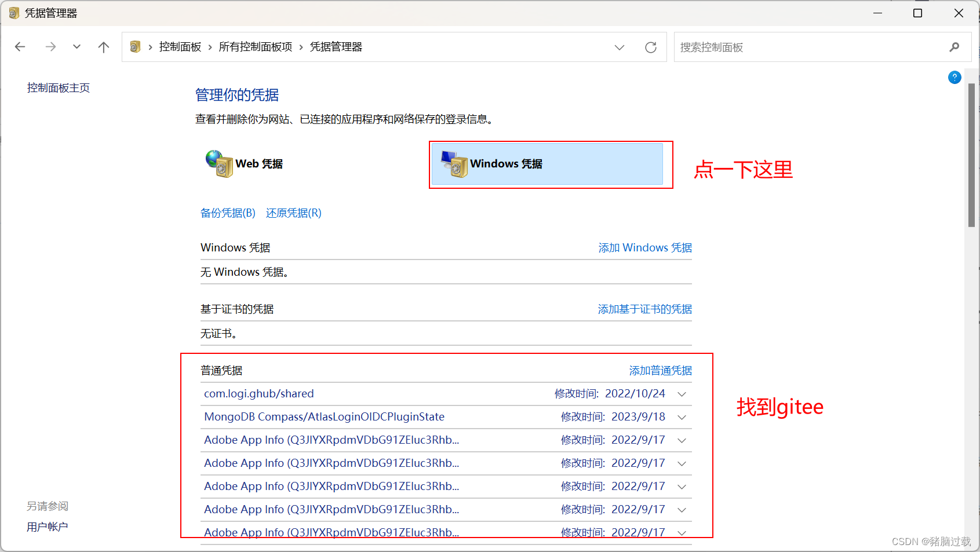This screenshot has width=980, height=552.
Task: Click modified date 2023/9/18
Action: click(x=639, y=416)
